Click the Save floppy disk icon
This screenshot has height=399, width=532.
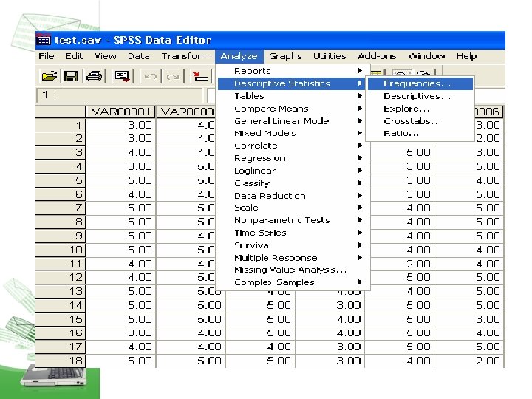coord(72,76)
